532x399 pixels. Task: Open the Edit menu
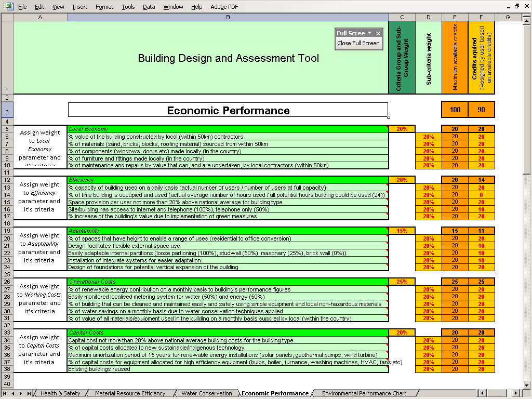(x=39, y=7)
